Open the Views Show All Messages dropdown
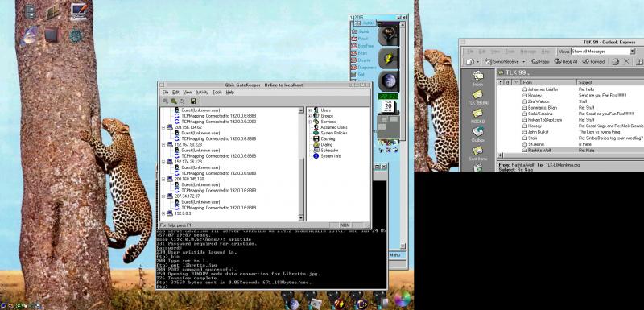The image size is (644, 310). pos(633,52)
